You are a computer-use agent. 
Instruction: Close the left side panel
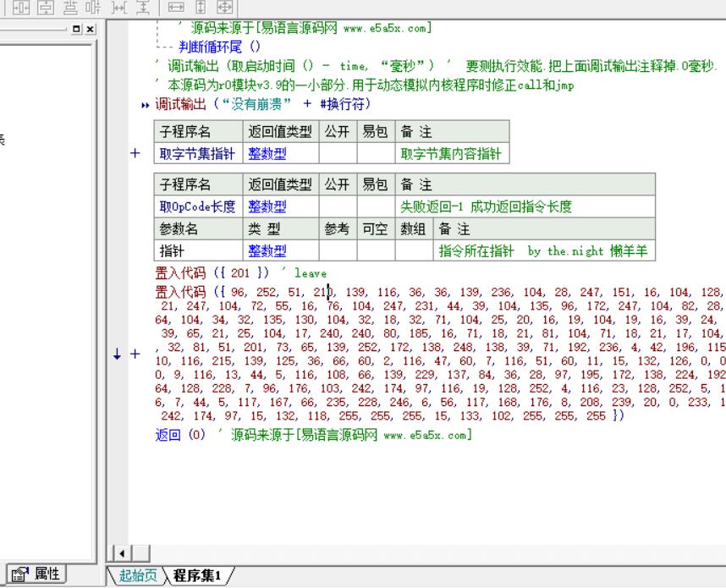tap(91, 29)
